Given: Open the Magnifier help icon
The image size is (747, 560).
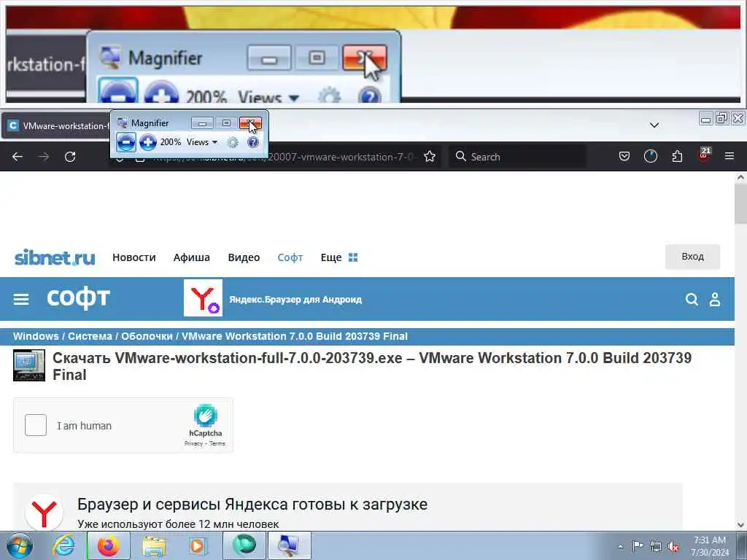Looking at the screenshot, I should 253,142.
